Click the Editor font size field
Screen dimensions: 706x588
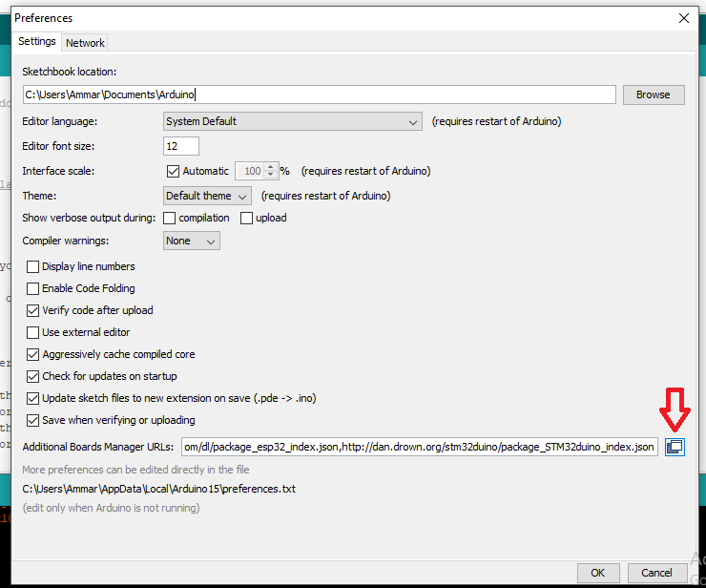pos(181,146)
